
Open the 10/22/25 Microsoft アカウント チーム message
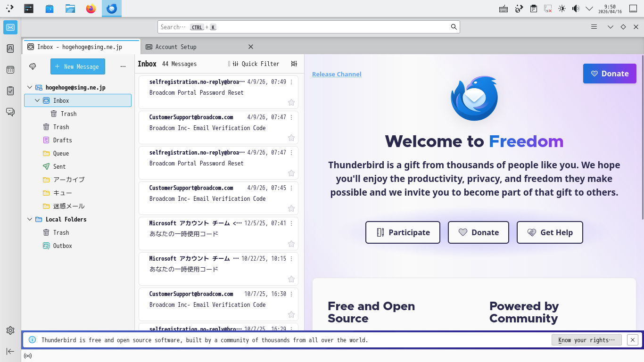point(218,269)
